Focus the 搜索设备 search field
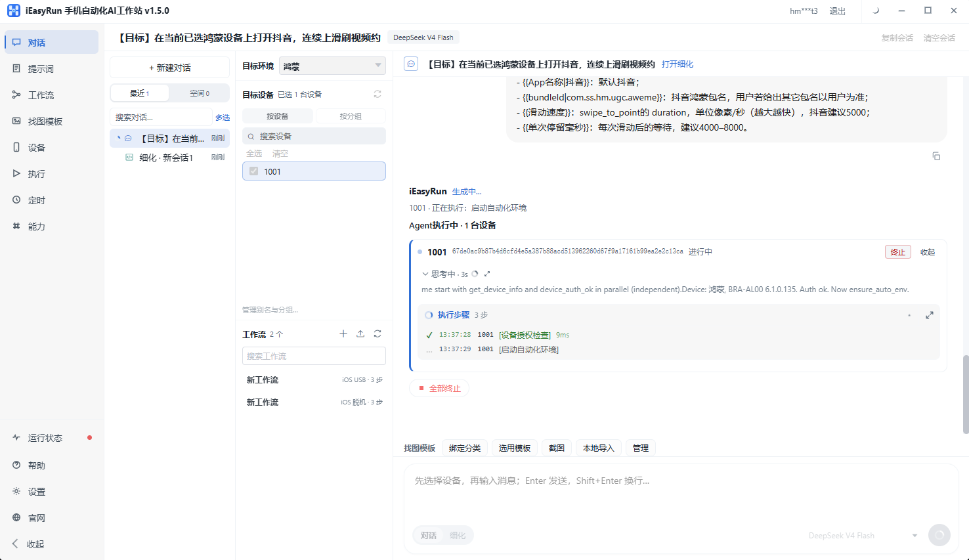This screenshot has height=560, width=969. click(314, 136)
